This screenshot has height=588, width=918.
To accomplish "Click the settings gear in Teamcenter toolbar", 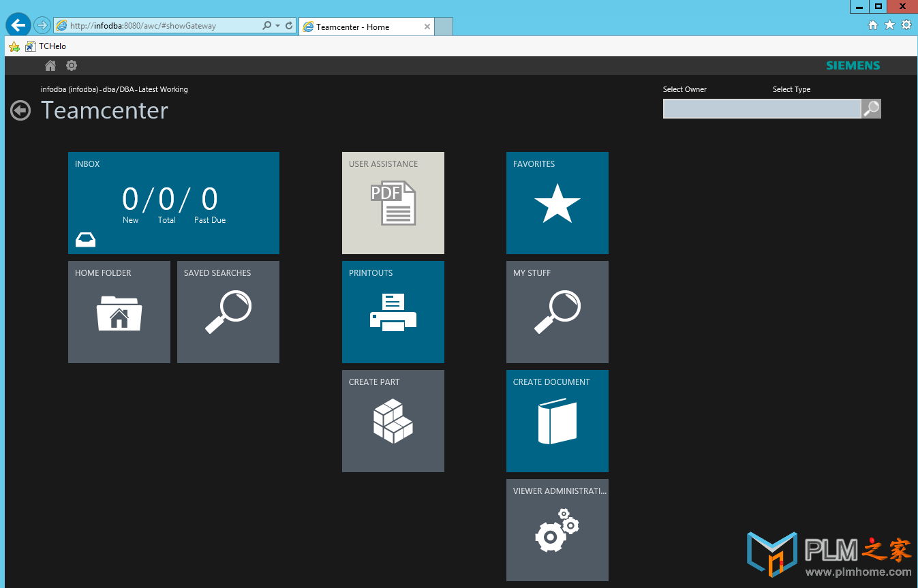I will click(72, 65).
